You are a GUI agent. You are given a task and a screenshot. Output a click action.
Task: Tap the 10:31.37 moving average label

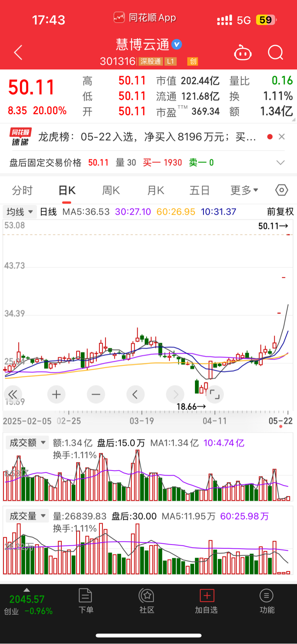[x=218, y=212]
